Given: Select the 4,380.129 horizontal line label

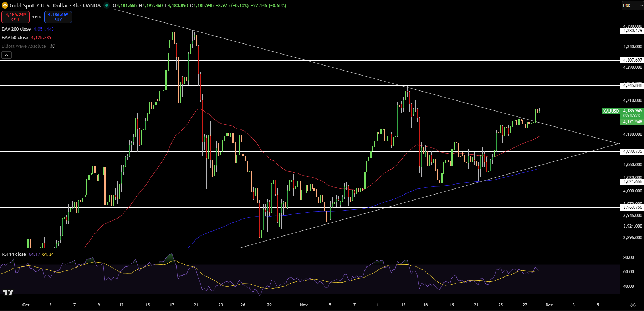Looking at the screenshot, I should tap(632, 31).
